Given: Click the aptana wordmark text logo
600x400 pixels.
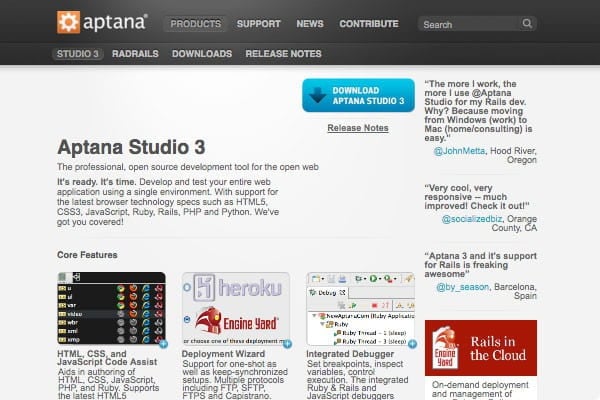Looking at the screenshot, I should click(x=115, y=22).
